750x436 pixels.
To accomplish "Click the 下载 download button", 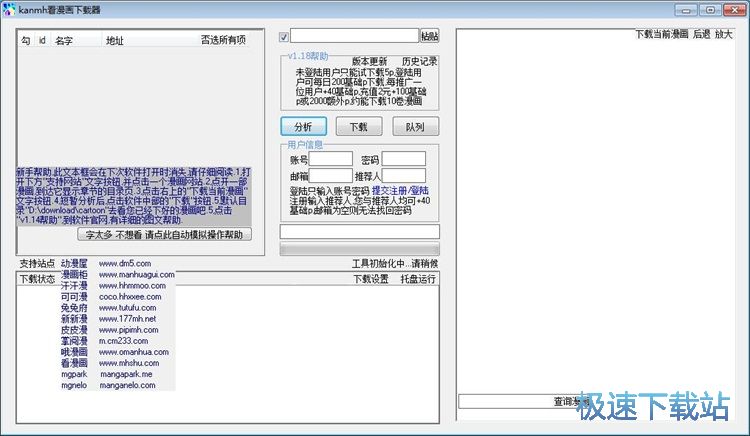I will (x=359, y=126).
